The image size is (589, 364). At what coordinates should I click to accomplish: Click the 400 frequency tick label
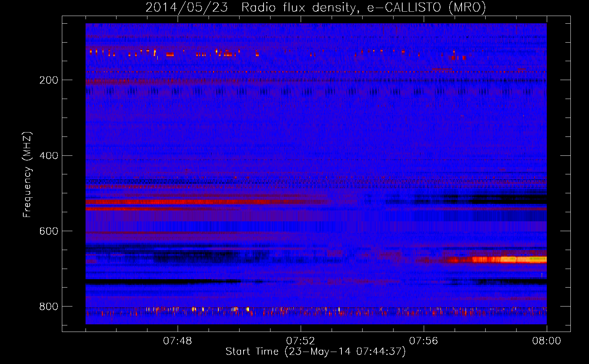(x=49, y=156)
